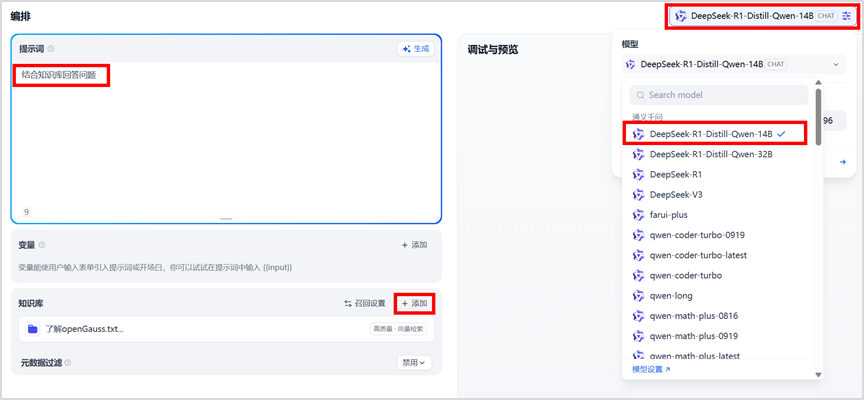Click the 通义千问 provider group label

pos(647,117)
